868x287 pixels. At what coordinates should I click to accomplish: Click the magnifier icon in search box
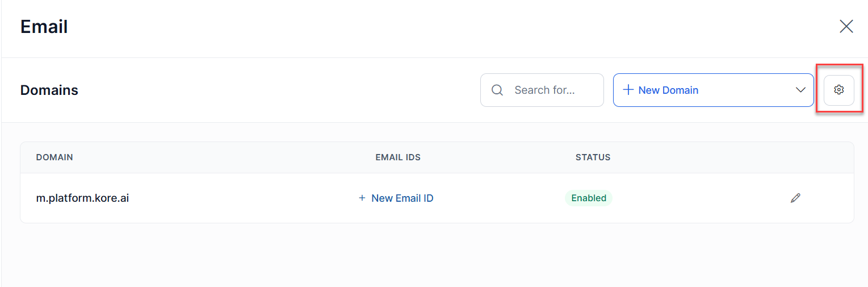coord(497,90)
